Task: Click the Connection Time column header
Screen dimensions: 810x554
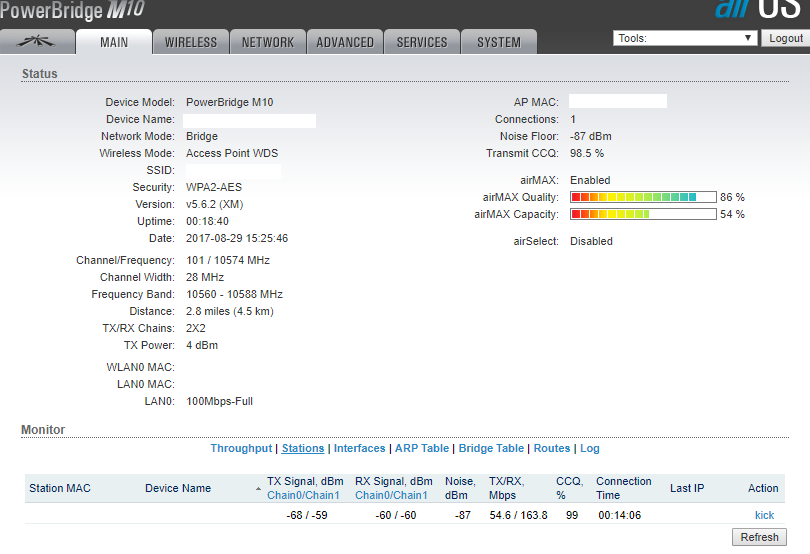Action: [x=624, y=488]
